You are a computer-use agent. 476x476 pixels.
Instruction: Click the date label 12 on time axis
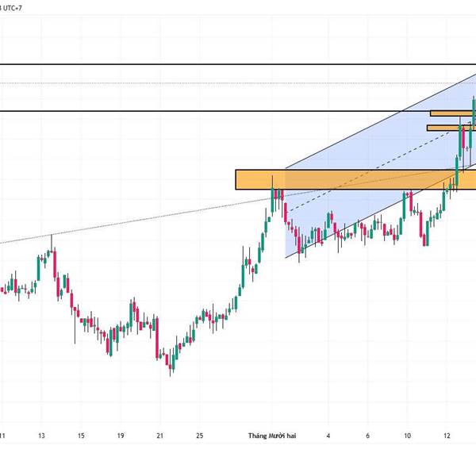(x=447, y=436)
